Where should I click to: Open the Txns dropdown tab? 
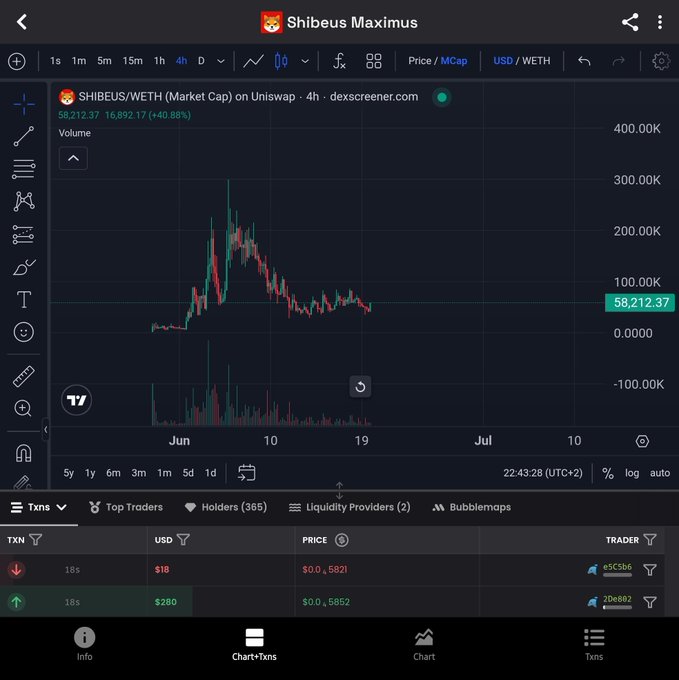(39, 507)
